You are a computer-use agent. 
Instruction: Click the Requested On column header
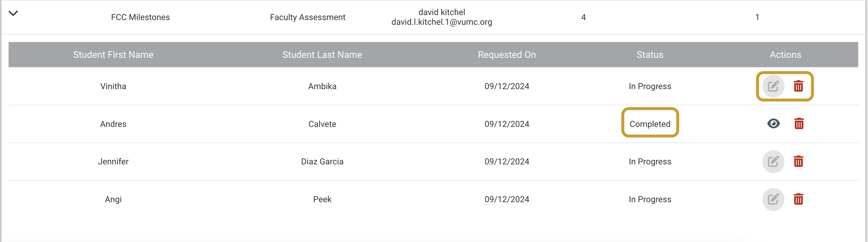point(507,55)
